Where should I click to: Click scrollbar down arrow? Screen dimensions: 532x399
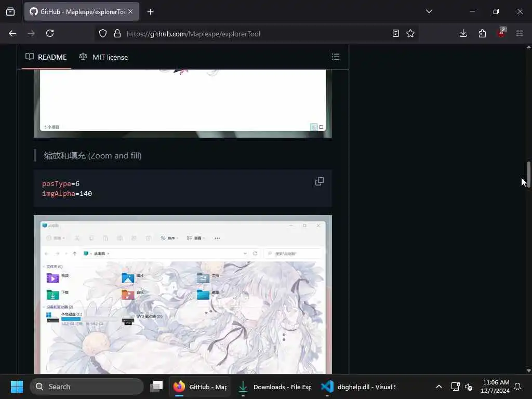(528, 371)
